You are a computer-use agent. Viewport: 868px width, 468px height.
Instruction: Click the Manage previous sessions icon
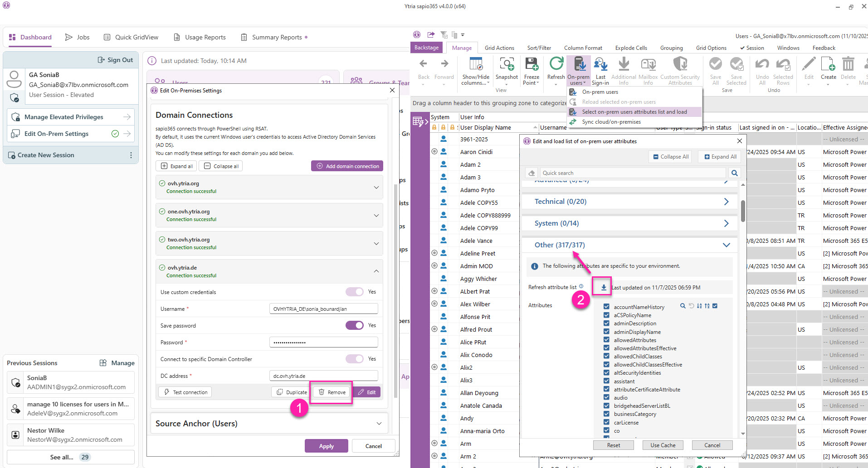103,363
